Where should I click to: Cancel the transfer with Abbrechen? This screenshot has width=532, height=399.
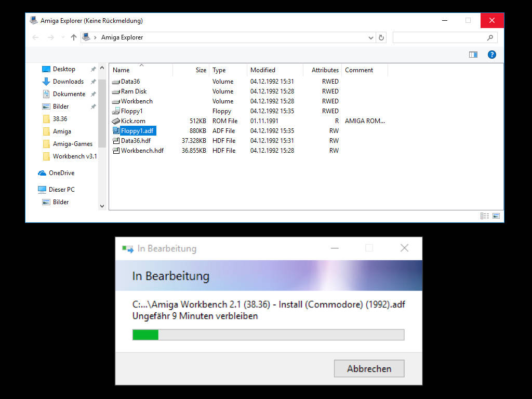pyautogui.click(x=369, y=369)
